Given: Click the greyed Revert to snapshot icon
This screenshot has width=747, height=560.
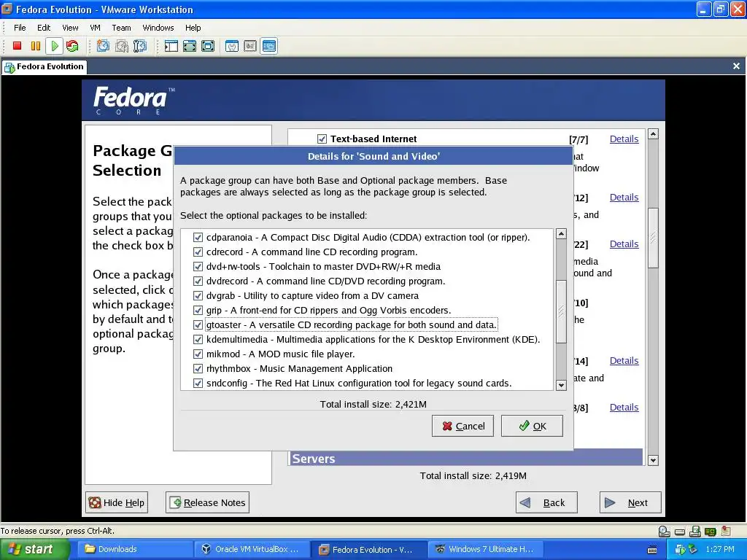Looking at the screenshot, I should (x=122, y=46).
